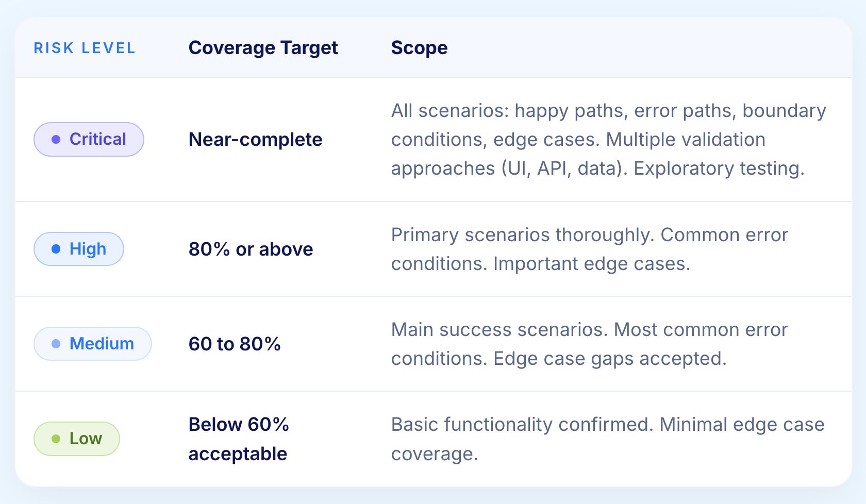This screenshot has width=866, height=504.
Task: Click the Critical risk level badge
Action: pos(89,139)
